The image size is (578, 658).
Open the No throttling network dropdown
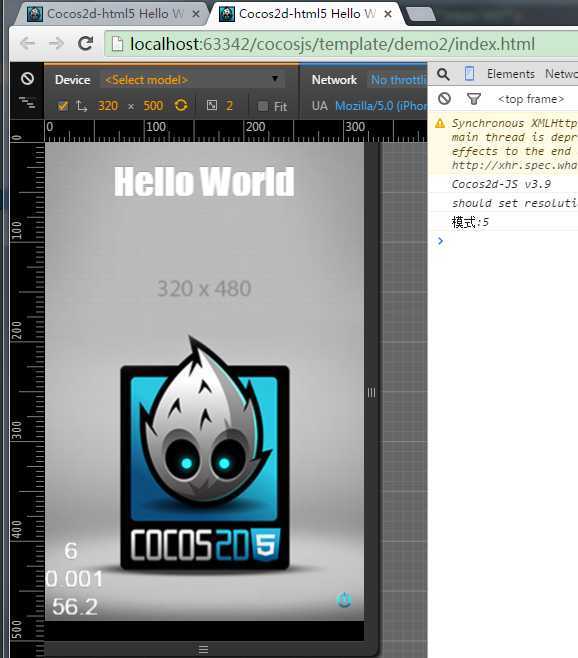click(398, 80)
